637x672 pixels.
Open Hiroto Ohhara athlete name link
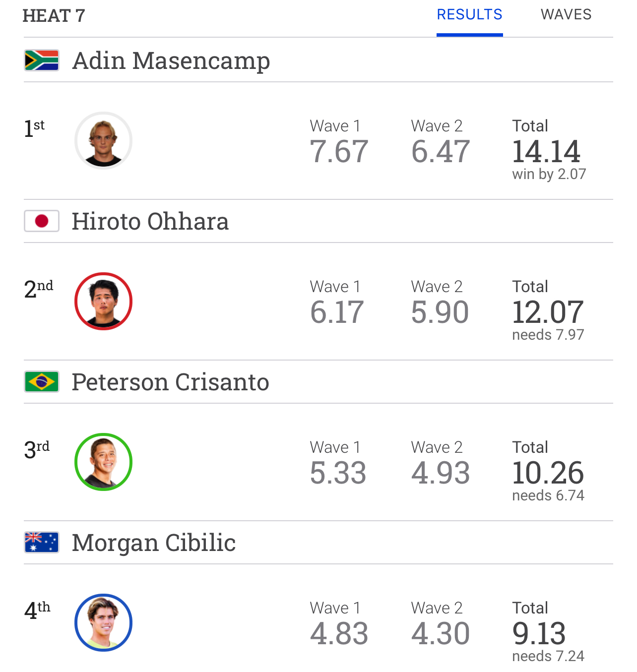[x=150, y=222]
